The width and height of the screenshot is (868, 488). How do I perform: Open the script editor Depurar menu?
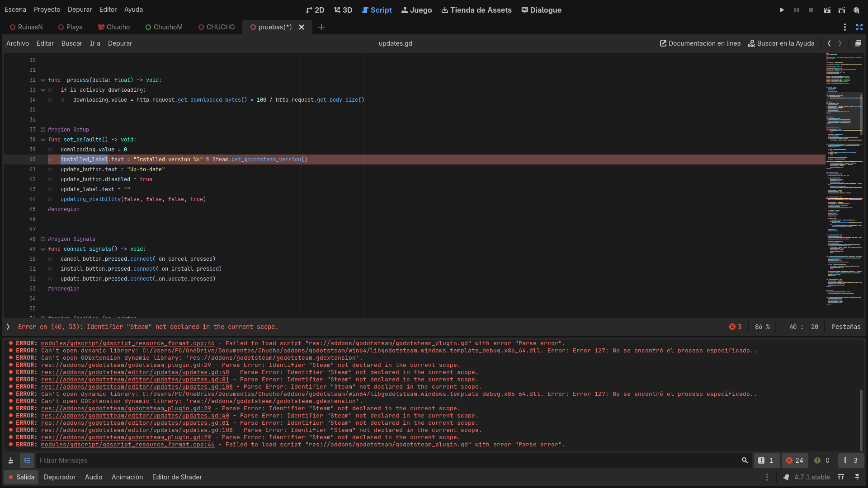pos(120,43)
